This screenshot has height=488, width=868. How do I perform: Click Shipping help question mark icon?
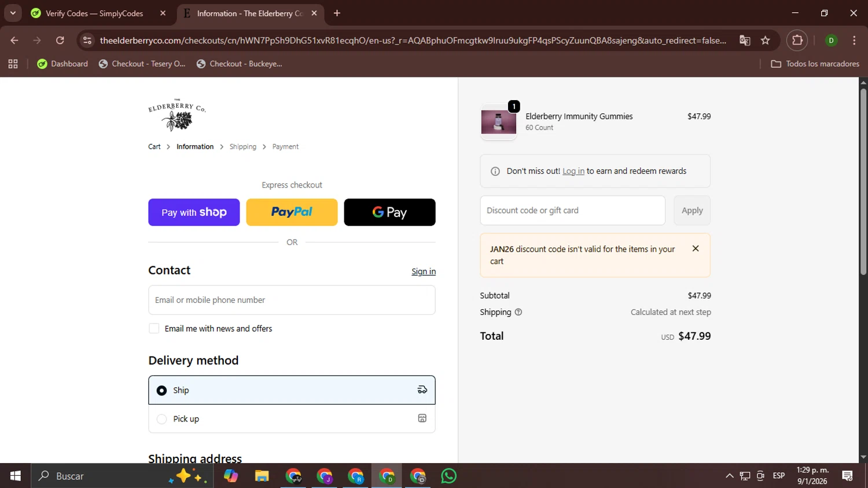[518, 312]
